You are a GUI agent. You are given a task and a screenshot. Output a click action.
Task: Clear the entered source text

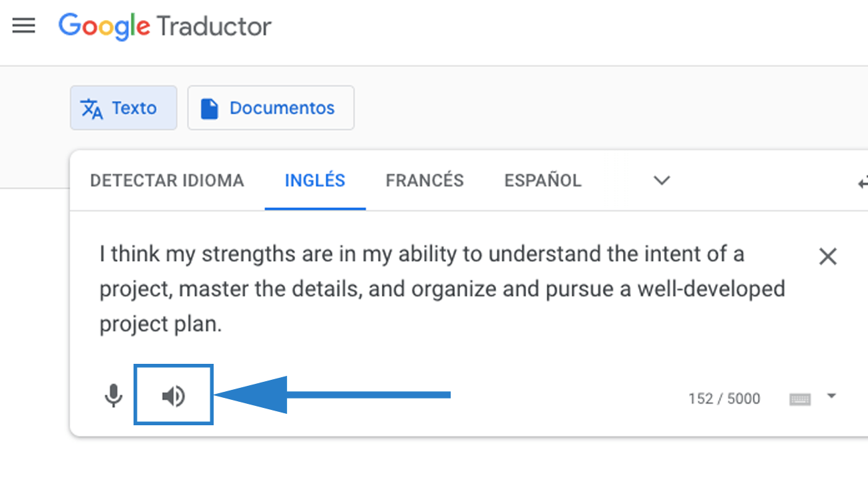pos(828,256)
